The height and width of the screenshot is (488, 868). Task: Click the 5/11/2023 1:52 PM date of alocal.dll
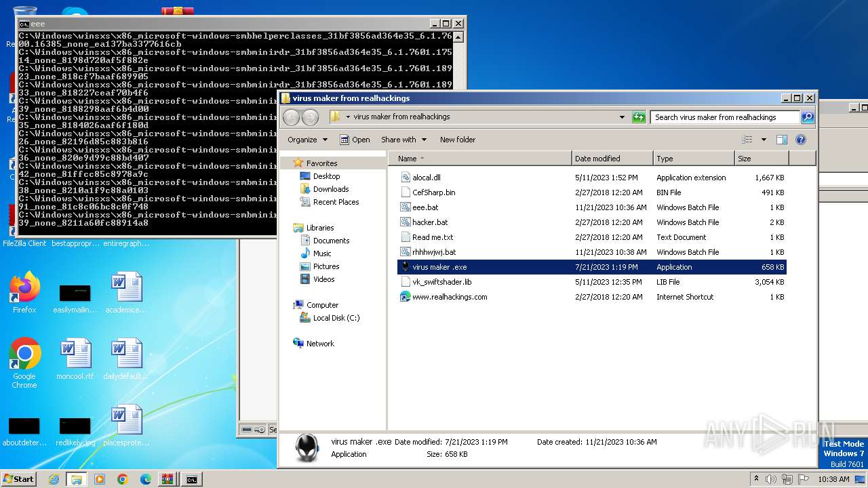606,178
